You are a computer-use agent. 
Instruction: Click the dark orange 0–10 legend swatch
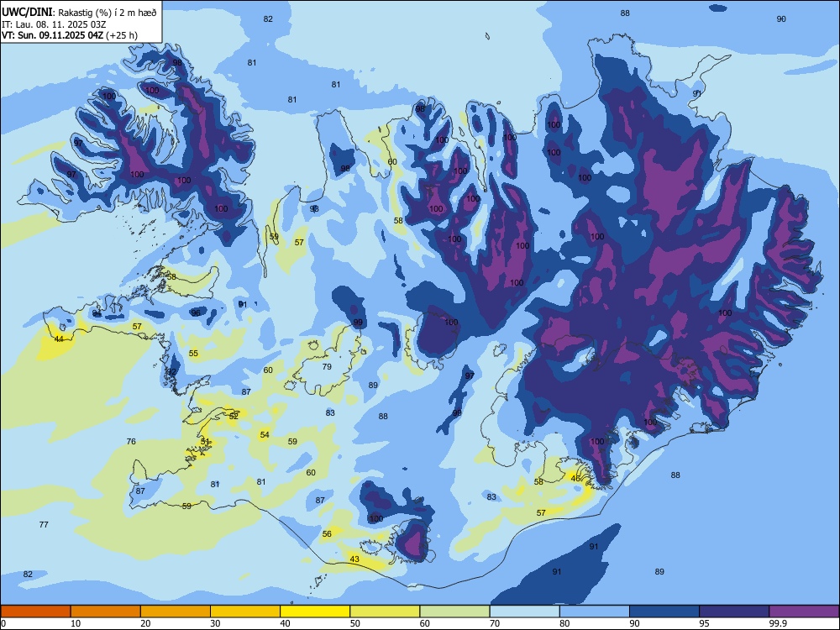point(35,612)
